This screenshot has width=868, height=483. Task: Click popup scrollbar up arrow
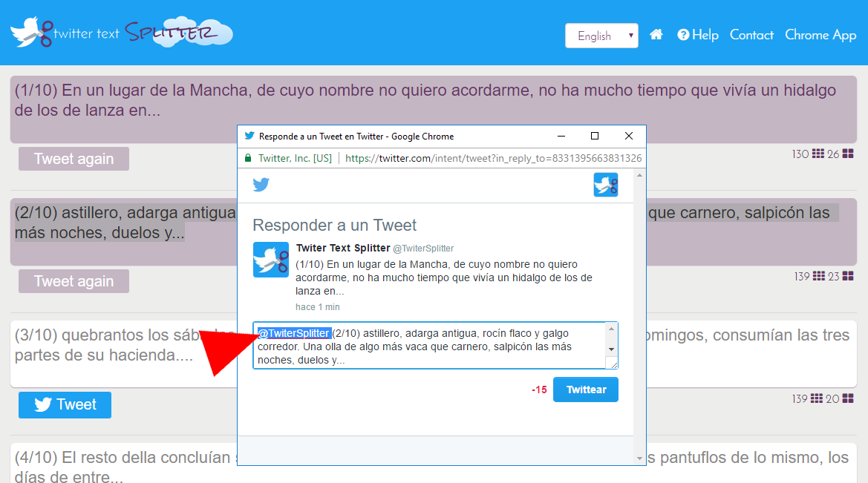639,175
